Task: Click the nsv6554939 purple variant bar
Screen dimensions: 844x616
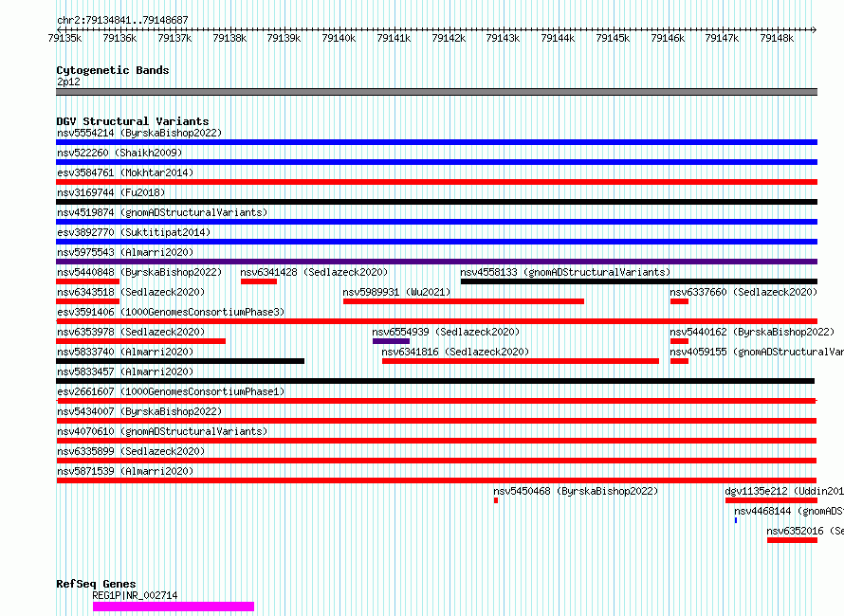Action: point(391,341)
